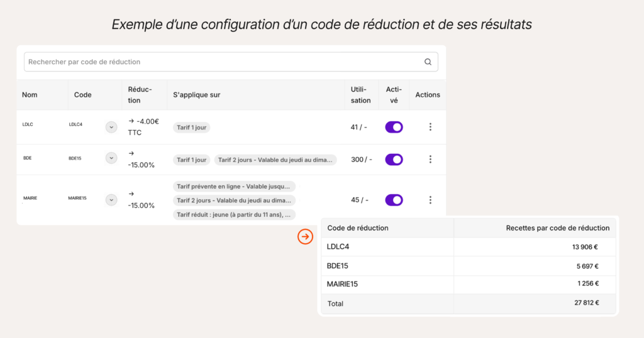Click MAIRIE row 'Tarif 2 jours' tag

pos(234,200)
